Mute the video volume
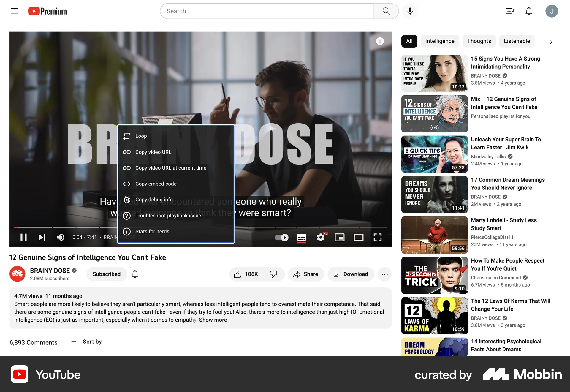Image resolution: width=570 pixels, height=392 pixels. (61, 237)
